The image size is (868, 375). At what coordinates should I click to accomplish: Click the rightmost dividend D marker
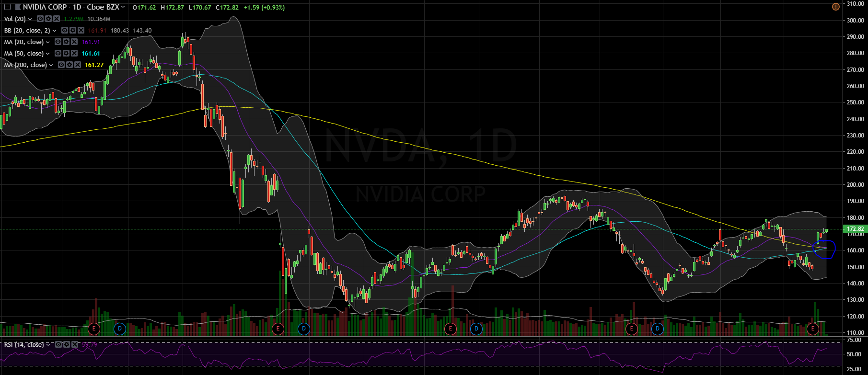[x=658, y=329]
